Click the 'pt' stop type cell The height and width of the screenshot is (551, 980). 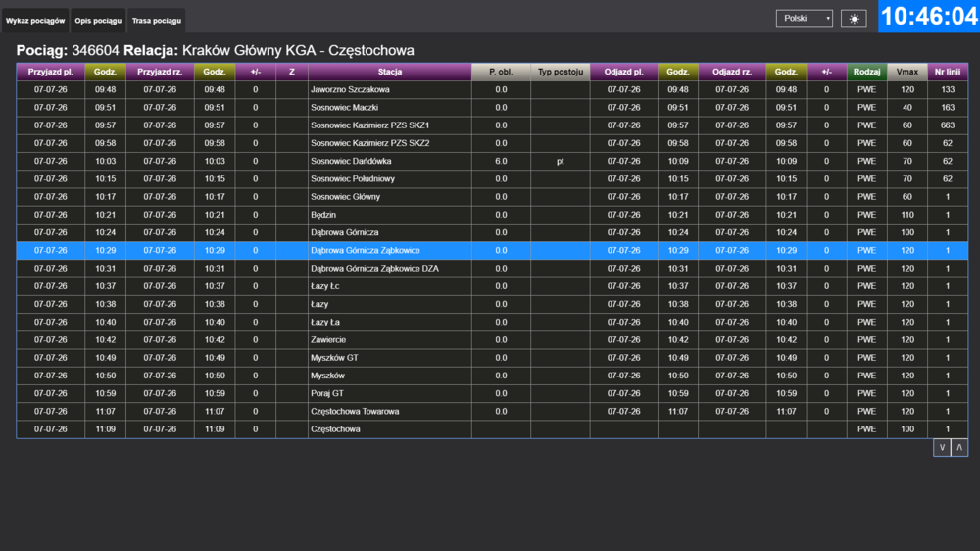[x=561, y=161]
